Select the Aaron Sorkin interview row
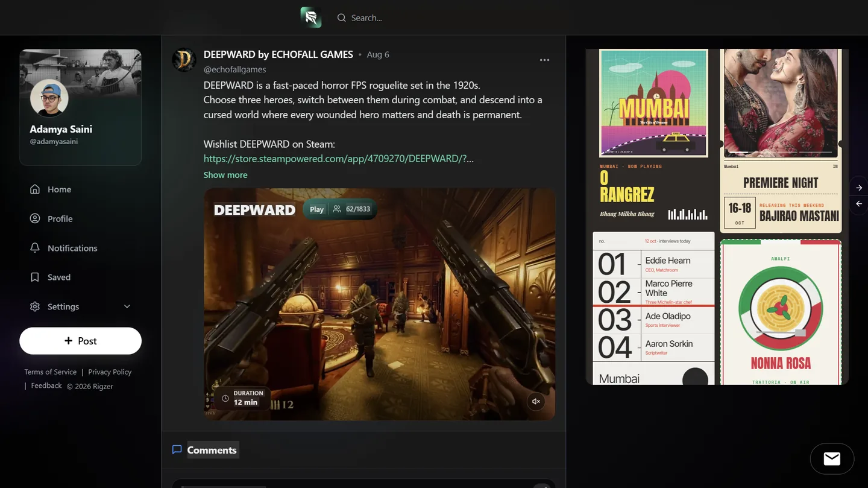Viewport: 868px width, 488px height. pyautogui.click(x=653, y=347)
